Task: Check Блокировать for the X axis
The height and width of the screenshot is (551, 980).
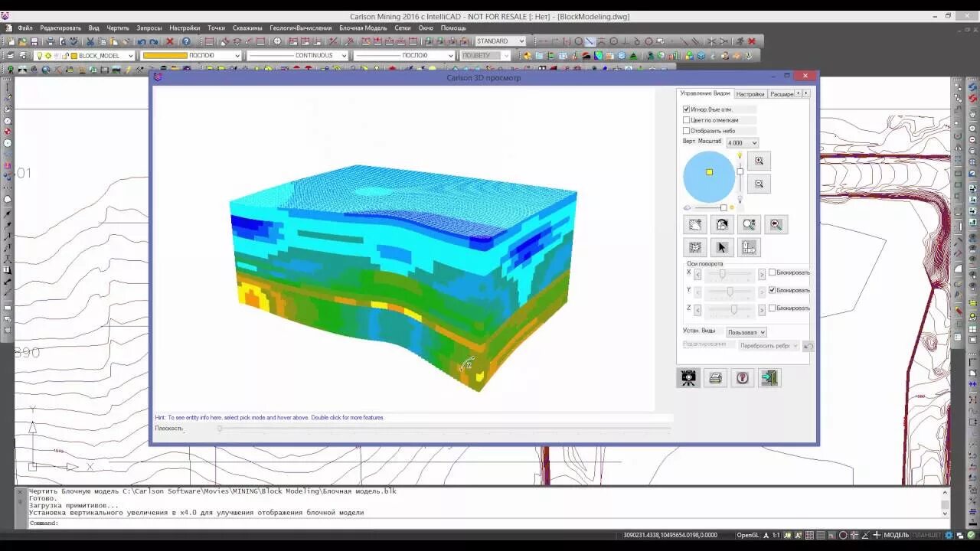Action: tap(772, 272)
